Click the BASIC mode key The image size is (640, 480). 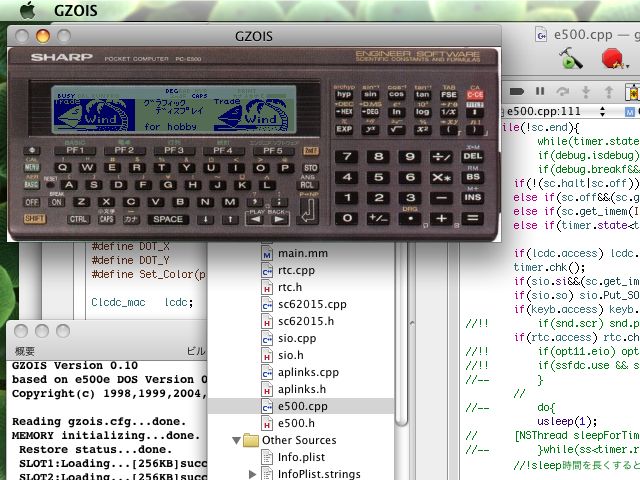[32, 184]
